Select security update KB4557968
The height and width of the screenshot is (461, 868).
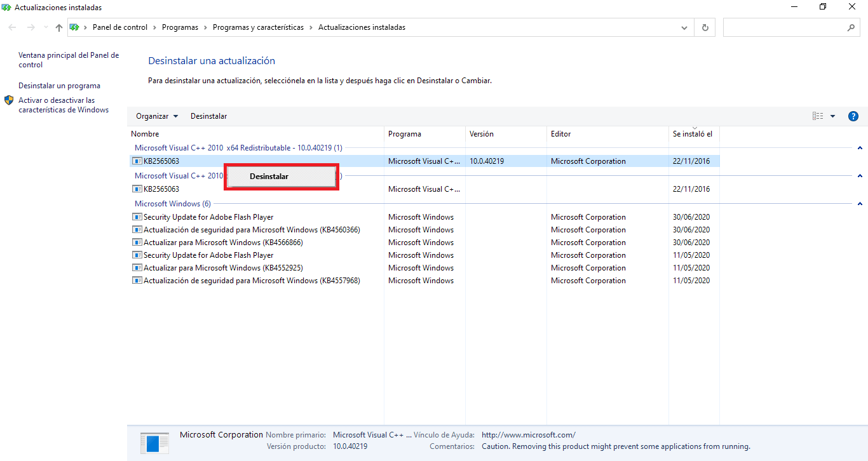pos(424,281)
